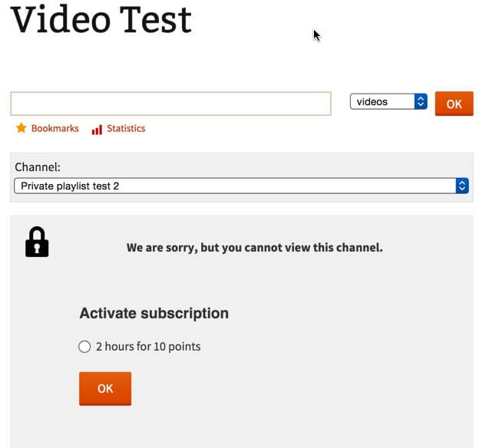Screen dimensions: 489x448
Task: Select the "2 hours for 10 points" radio button
Action: point(85,347)
